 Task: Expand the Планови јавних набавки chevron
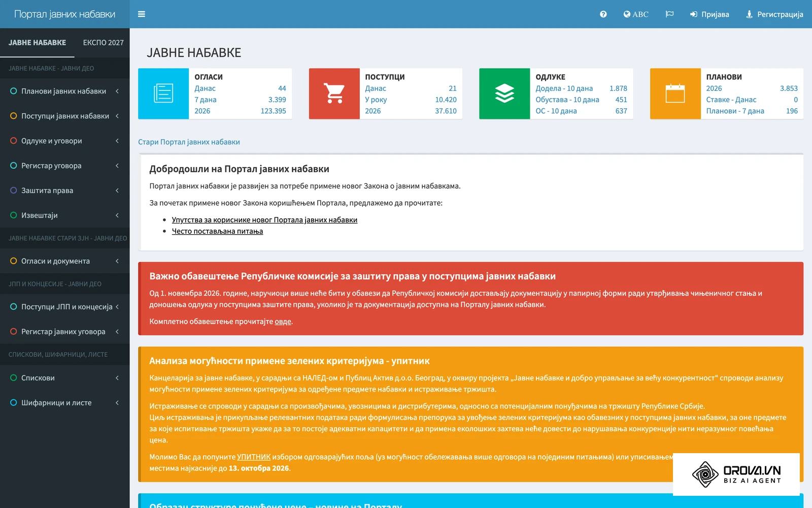[x=117, y=91]
